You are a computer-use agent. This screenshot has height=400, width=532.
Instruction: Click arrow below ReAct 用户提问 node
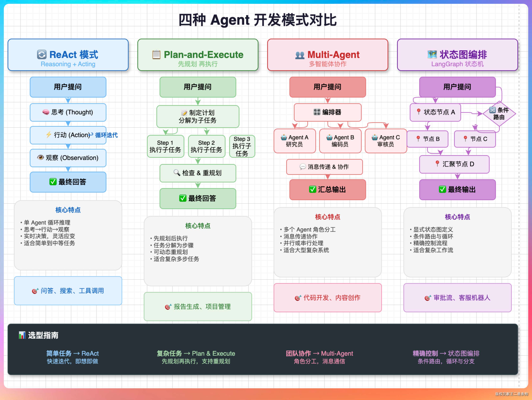[x=68, y=100]
